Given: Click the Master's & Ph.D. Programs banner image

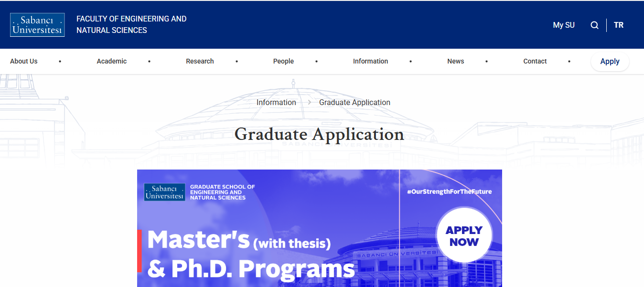Looking at the screenshot, I should tap(320, 228).
